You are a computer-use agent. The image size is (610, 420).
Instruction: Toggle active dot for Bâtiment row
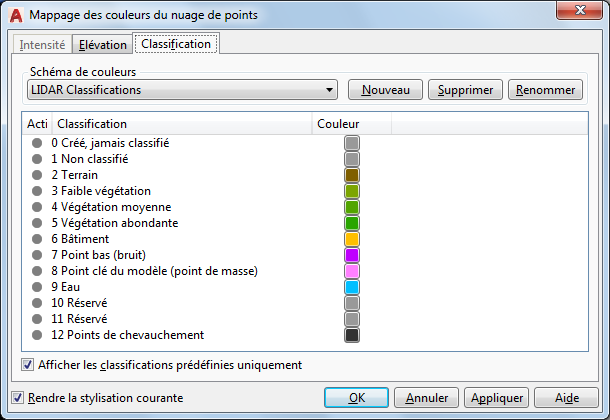click(x=37, y=239)
